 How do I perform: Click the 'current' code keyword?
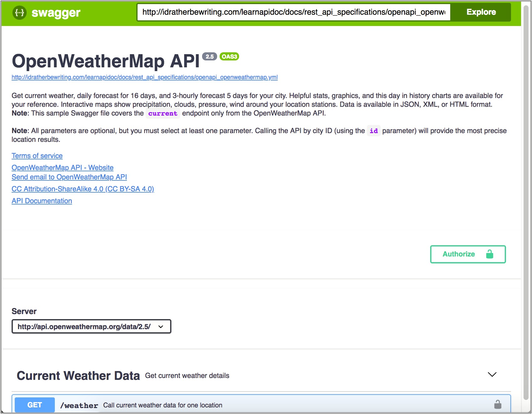coord(163,113)
